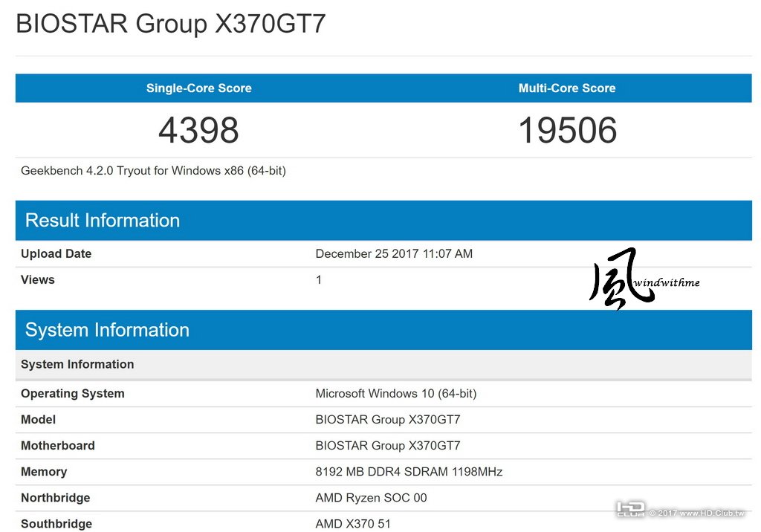This screenshot has height=532, width=761.
Task: Click the Operating System label
Action: tap(73, 393)
